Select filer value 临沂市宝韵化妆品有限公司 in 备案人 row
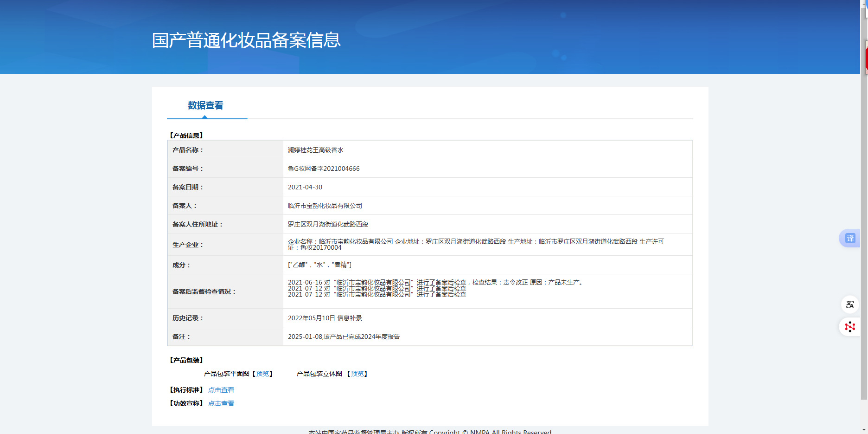The height and width of the screenshot is (434, 868). coord(325,206)
